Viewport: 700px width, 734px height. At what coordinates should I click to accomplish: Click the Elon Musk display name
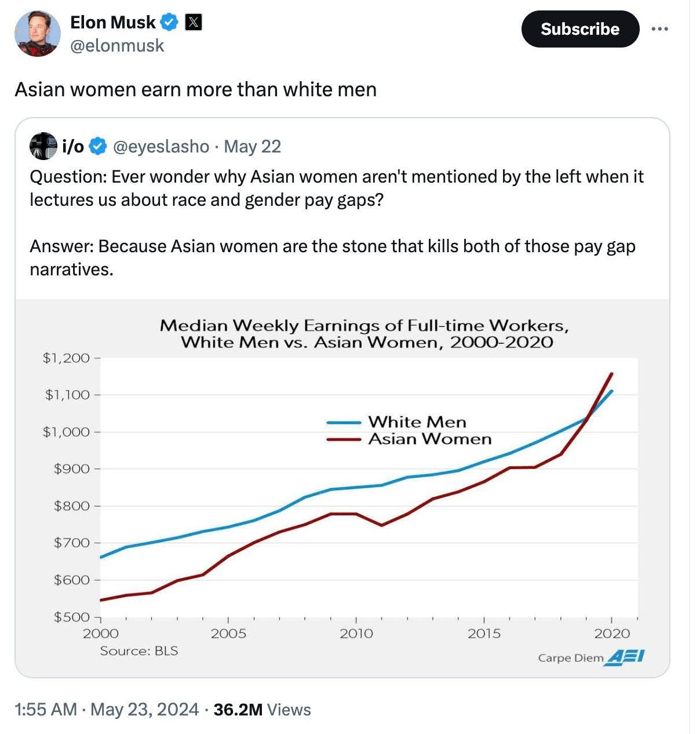(x=112, y=23)
